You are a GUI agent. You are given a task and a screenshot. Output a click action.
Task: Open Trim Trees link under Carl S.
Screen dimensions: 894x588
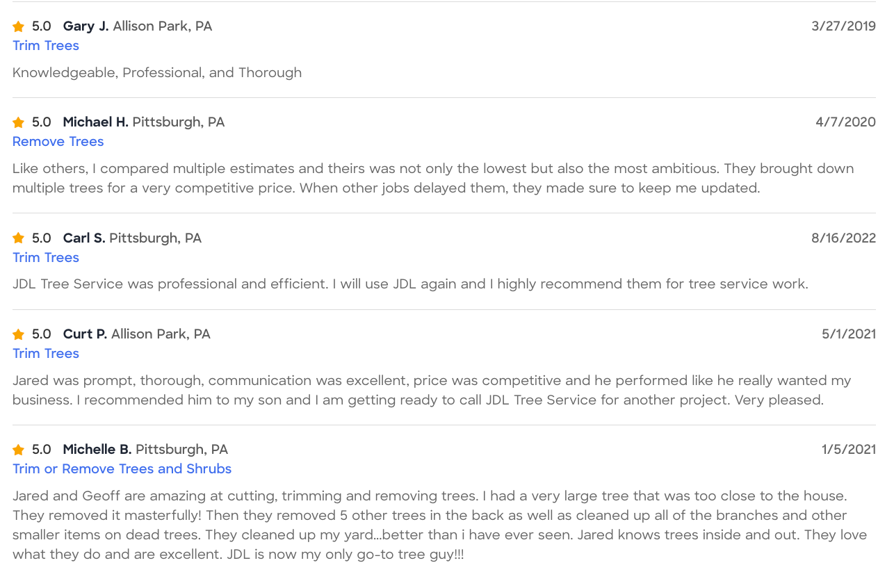tap(46, 258)
